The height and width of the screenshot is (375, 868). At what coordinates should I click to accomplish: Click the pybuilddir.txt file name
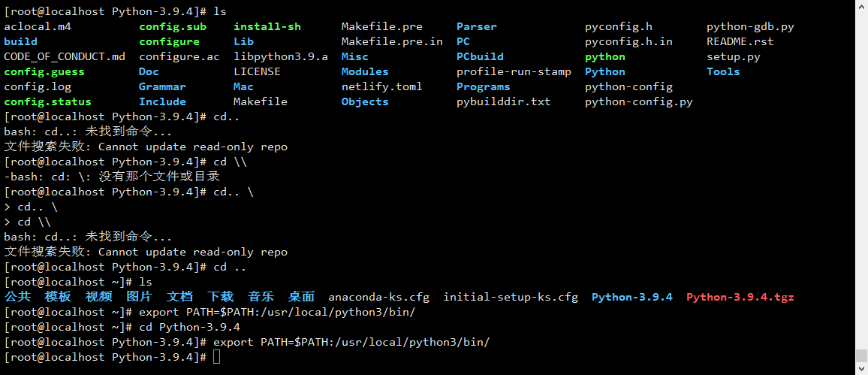pos(504,102)
